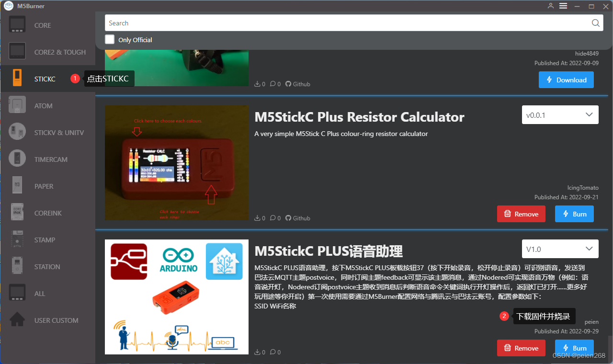Show ALL devices icon
The width and height of the screenshot is (613, 364).
17,293
